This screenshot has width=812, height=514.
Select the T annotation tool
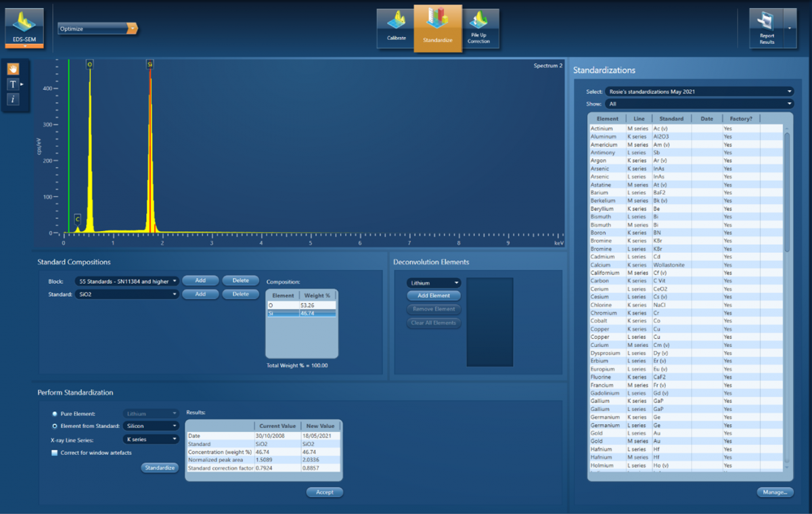(13, 85)
